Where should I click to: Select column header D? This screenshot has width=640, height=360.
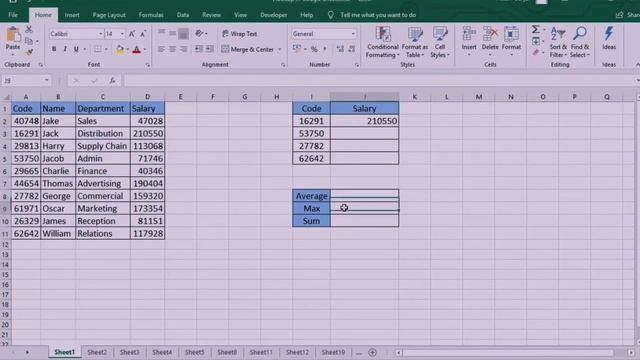pyautogui.click(x=147, y=97)
